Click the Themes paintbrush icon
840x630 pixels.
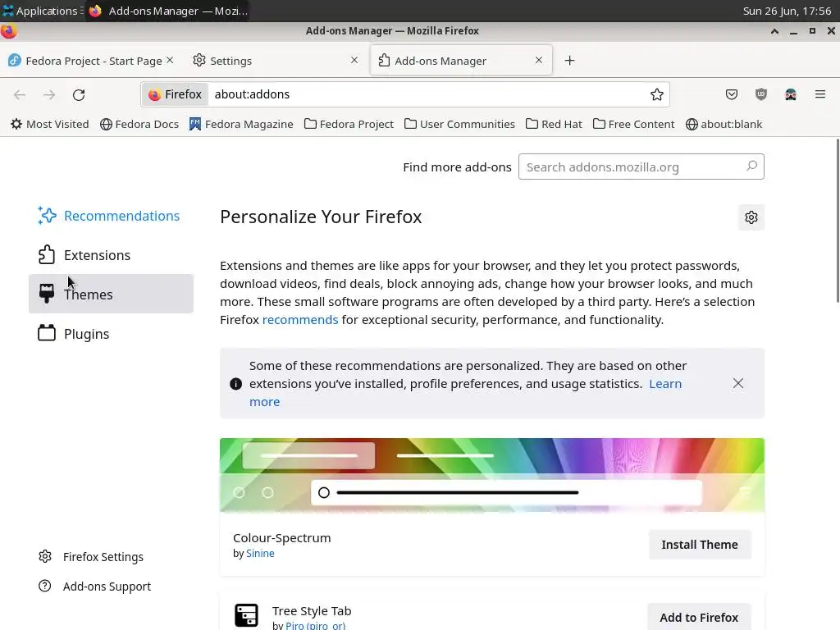47,294
